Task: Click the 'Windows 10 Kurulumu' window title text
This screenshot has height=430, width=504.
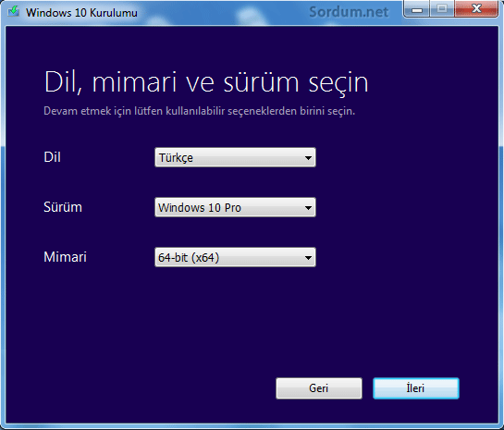Action: 81,13
